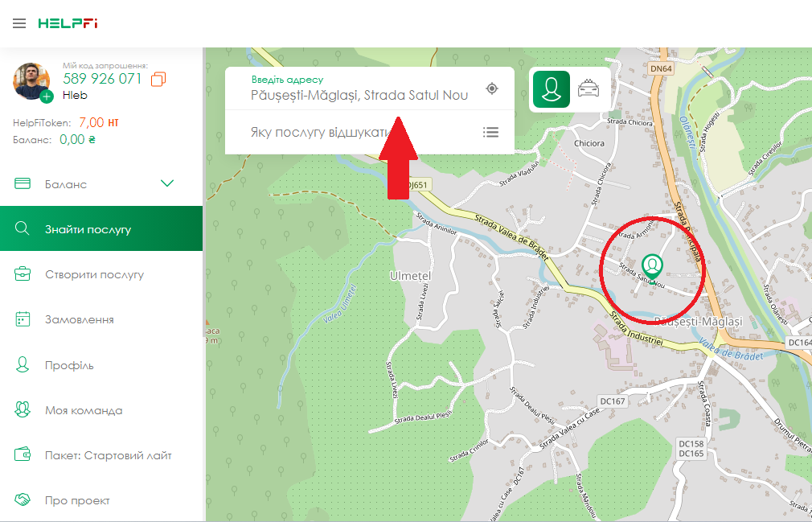Click the green plus badge on avatar

(46, 97)
